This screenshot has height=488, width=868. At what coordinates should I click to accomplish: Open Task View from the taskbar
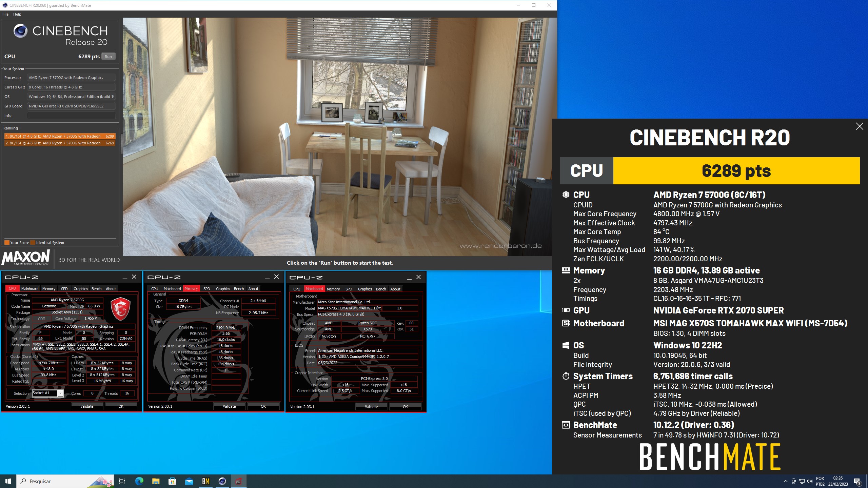[x=122, y=481]
